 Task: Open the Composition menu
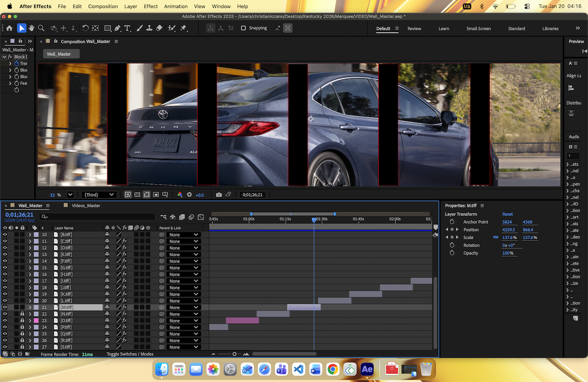click(103, 7)
